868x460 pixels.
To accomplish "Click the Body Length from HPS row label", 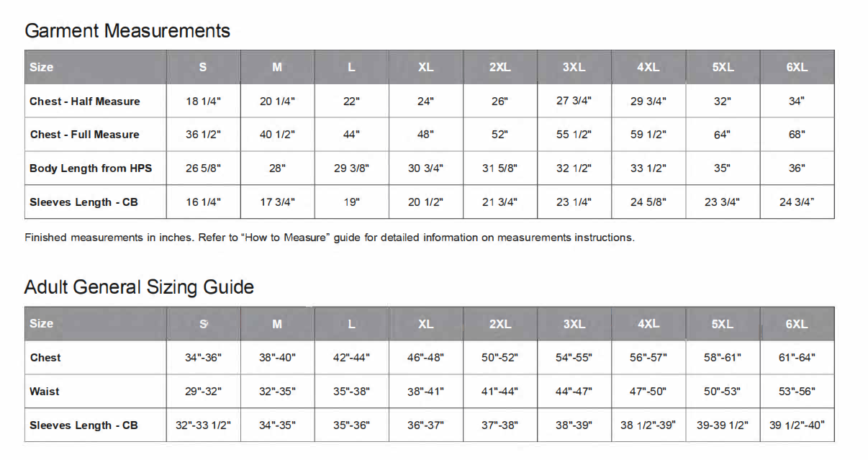I will click(x=91, y=168).
